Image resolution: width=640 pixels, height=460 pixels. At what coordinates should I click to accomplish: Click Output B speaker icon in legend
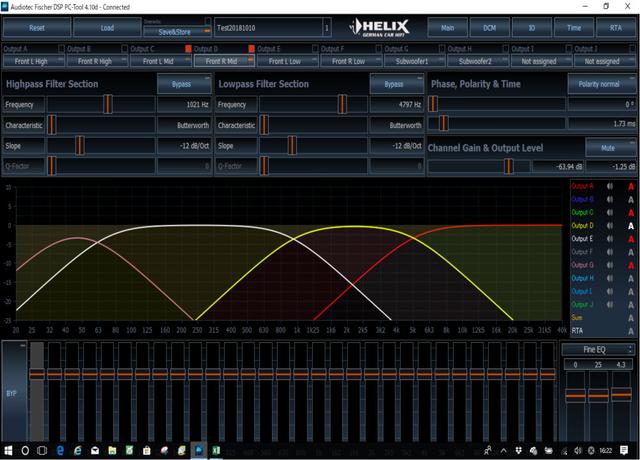[610, 199]
